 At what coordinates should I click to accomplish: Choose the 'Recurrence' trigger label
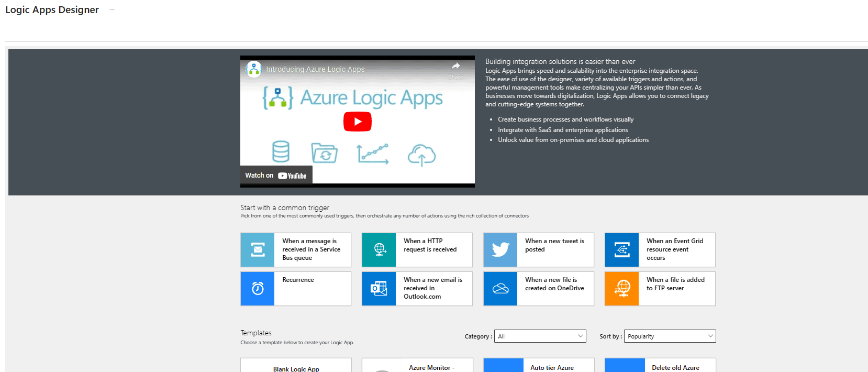point(298,280)
